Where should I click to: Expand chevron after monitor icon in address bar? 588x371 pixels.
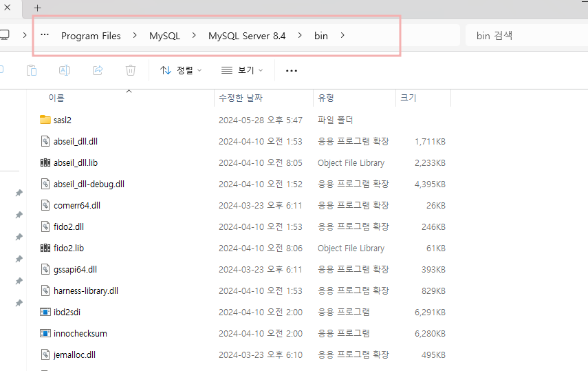coord(25,35)
